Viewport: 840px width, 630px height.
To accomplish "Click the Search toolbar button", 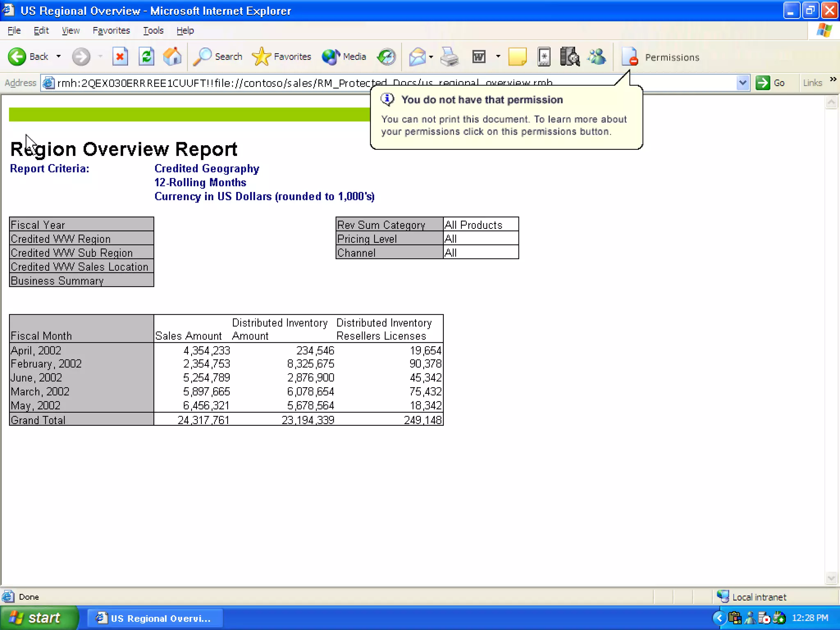I will click(x=218, y=57).
